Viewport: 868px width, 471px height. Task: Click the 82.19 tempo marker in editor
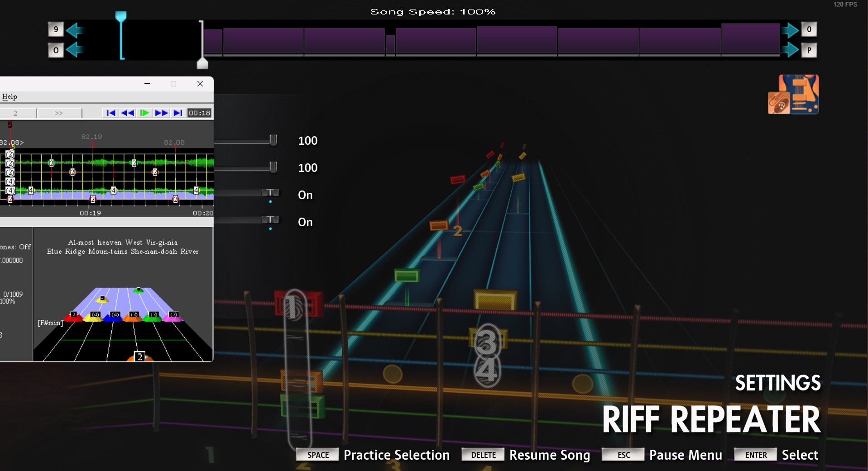(91, 137)
